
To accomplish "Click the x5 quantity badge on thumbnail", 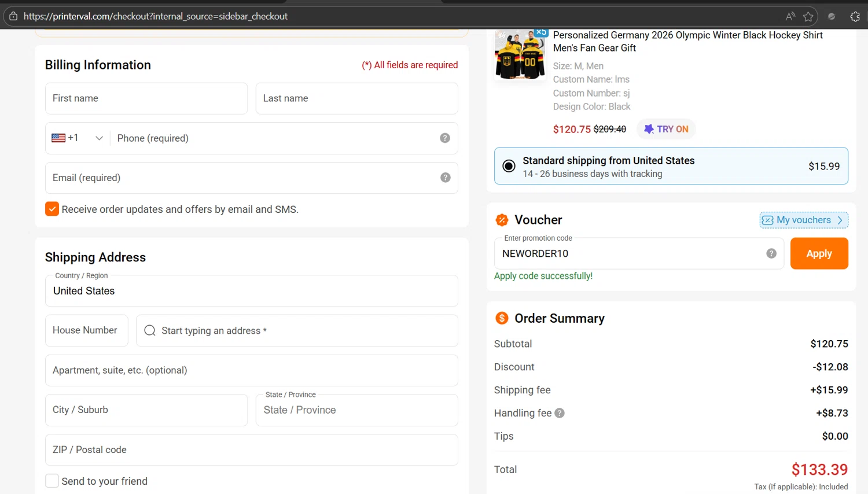I will [x=541, y=32].
